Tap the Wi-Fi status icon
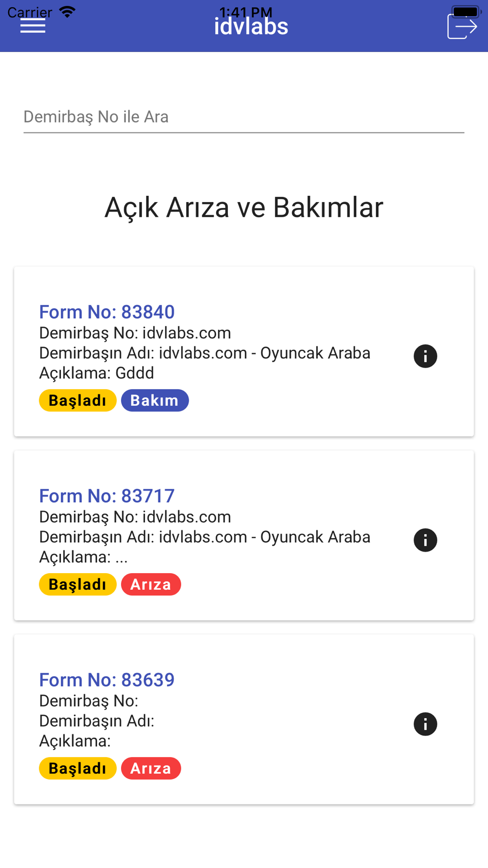 67,12
